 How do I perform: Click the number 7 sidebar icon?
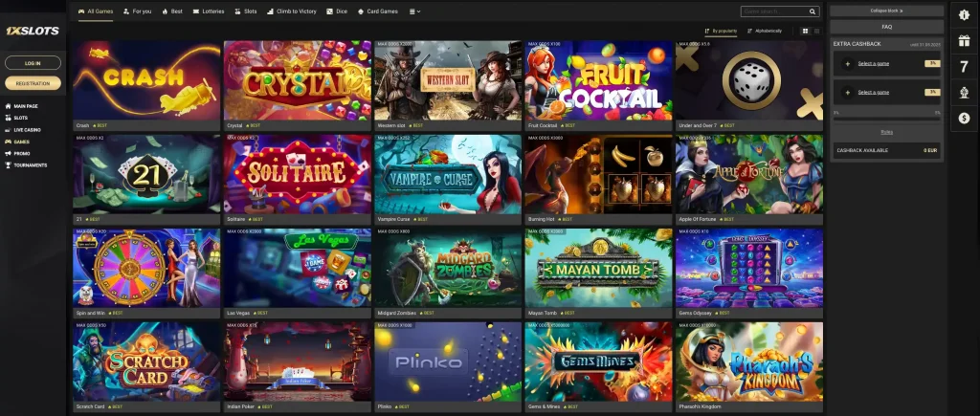(964, 67)
